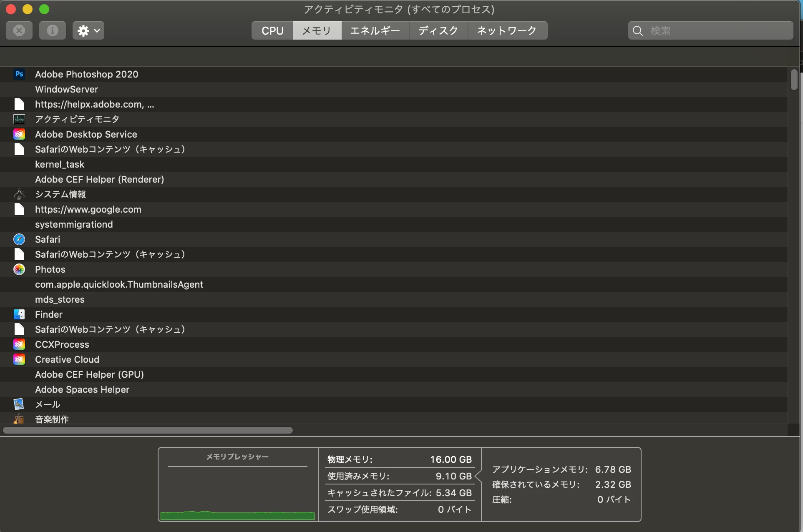Click the Adobe Photoshop 2020 icon

pos(19,74)
